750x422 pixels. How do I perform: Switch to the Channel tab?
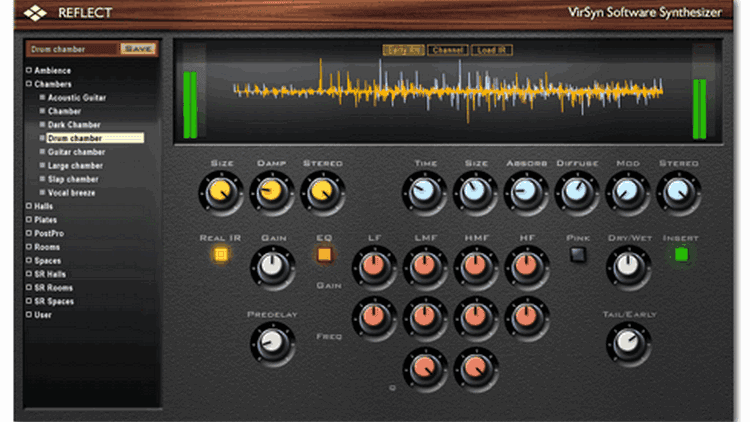[447, 50]
